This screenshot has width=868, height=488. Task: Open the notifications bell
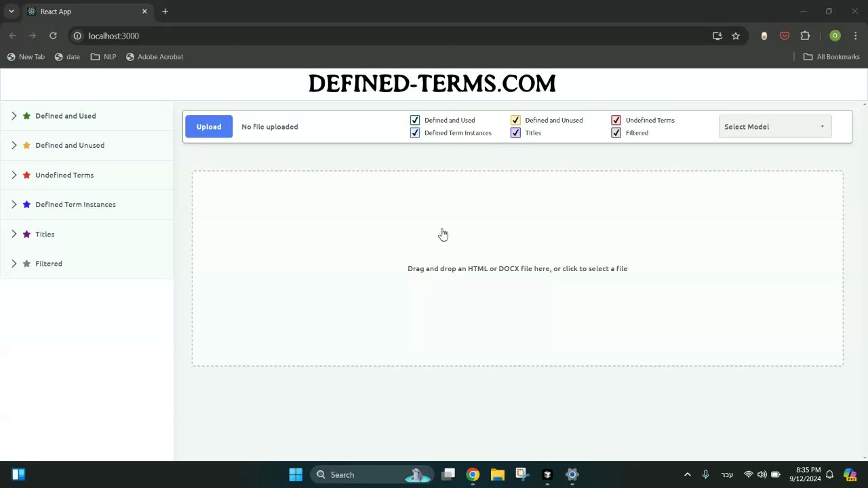click(829, 474)
